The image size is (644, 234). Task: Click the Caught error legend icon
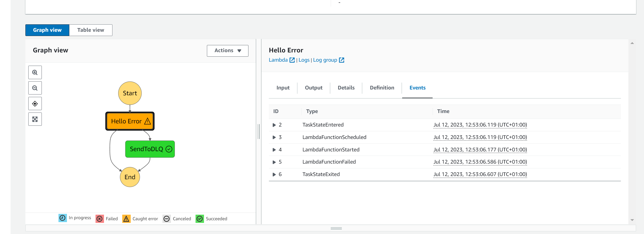[x=126, y=219]
